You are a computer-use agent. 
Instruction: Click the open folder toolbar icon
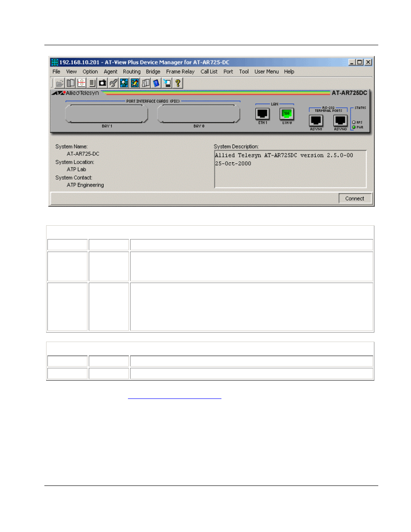pos(60,83)
